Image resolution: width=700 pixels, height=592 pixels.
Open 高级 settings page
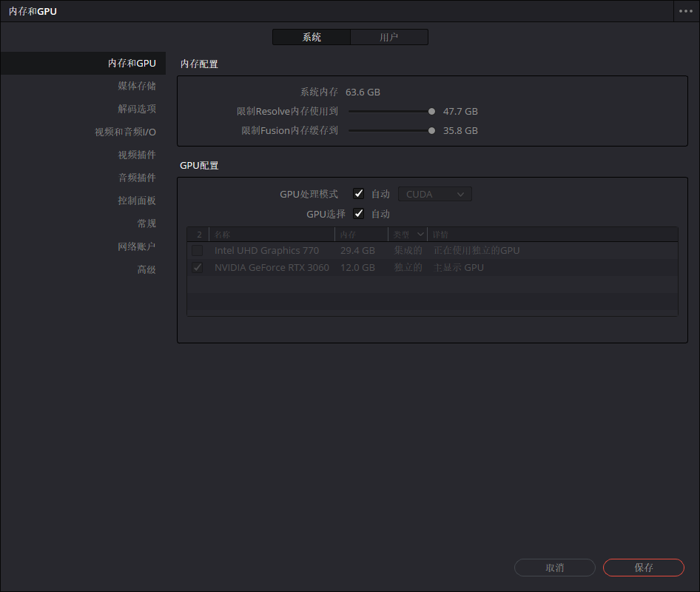coord(147,269)
